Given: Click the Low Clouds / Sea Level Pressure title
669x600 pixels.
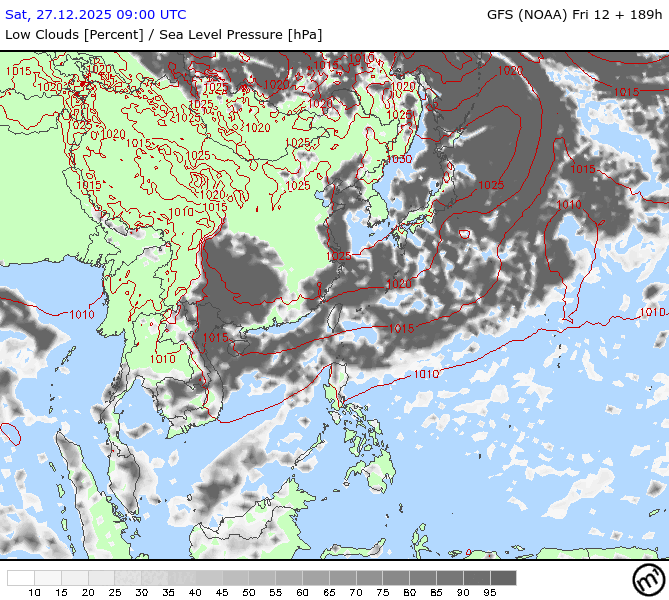Looking at the screenshot, I should (163, 34).
